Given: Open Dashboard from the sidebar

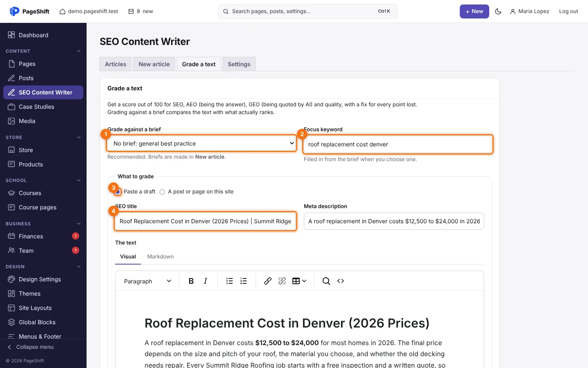Looking at the screenshot, I should pyautogui.click(x=43, y=35).
